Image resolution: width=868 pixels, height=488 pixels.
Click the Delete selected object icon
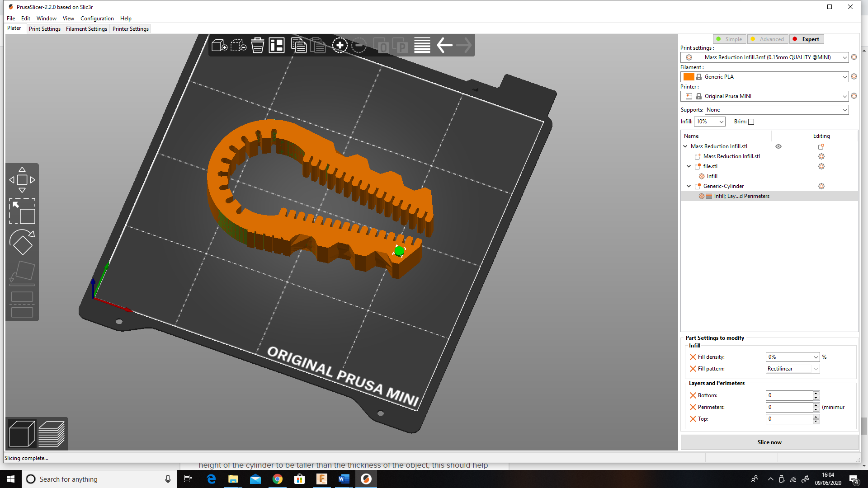(238, 45)
